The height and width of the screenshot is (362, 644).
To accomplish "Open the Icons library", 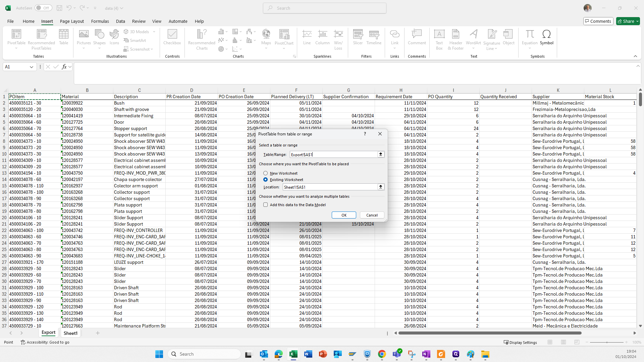I will tap(114, 37).
